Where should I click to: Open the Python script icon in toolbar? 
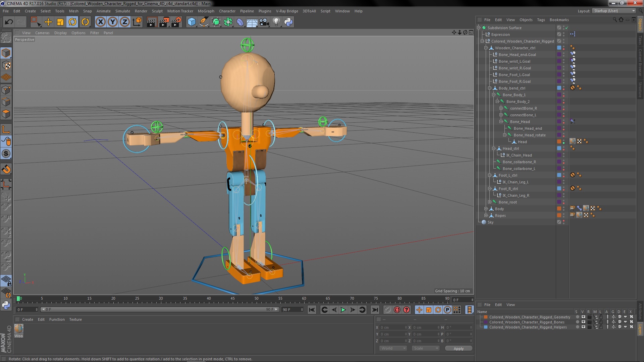point(288,22)
